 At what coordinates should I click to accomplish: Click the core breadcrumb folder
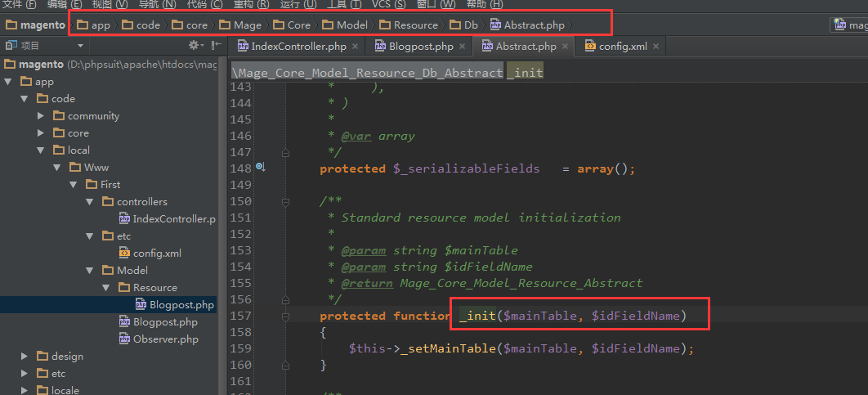click(190, 25)
